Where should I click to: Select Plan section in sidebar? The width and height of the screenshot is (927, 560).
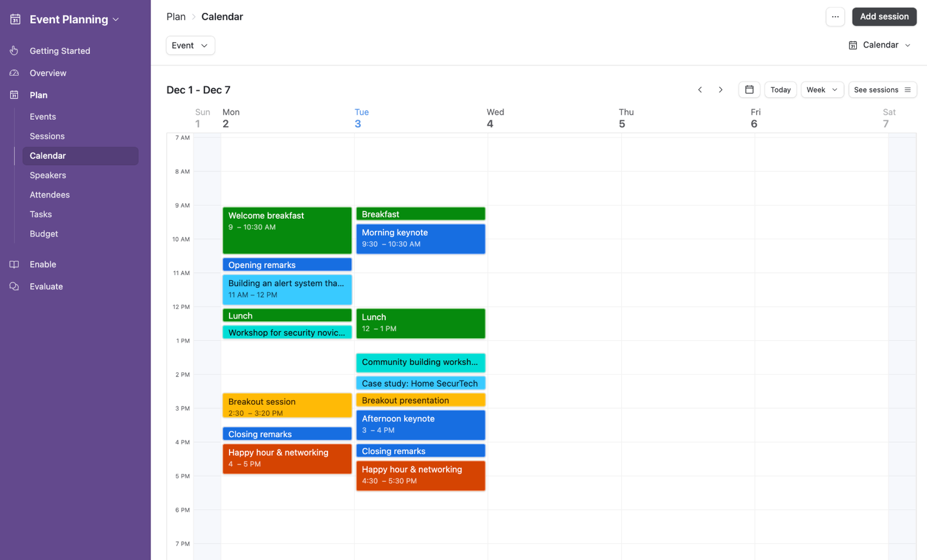(39, 95)
